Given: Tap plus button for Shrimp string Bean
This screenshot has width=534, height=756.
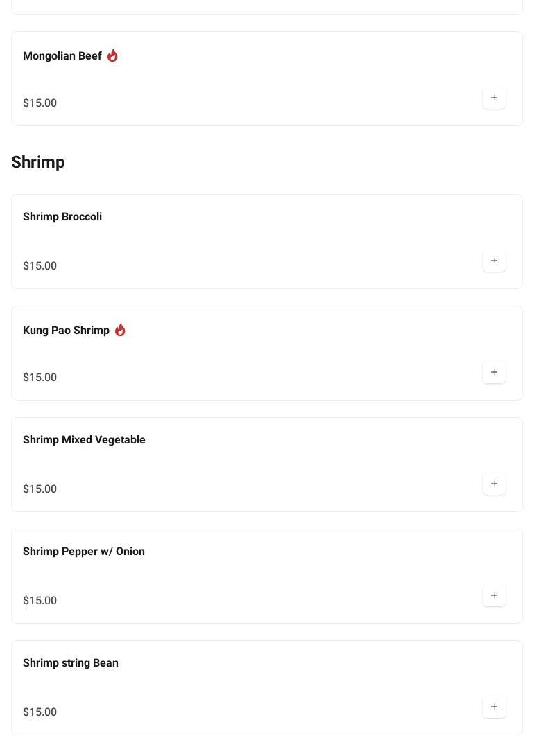Looking at the screenshot, I should click(x=494, y=707).
